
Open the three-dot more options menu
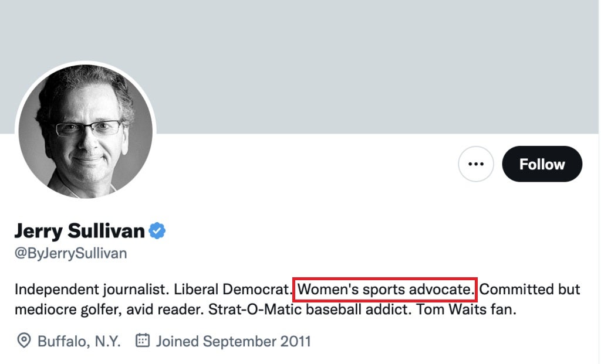coord(476,164)
